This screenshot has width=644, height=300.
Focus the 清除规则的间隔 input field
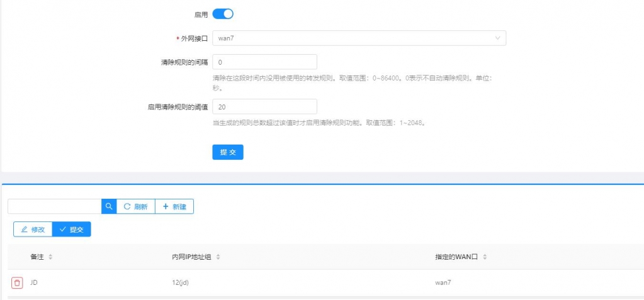[264, 62]
